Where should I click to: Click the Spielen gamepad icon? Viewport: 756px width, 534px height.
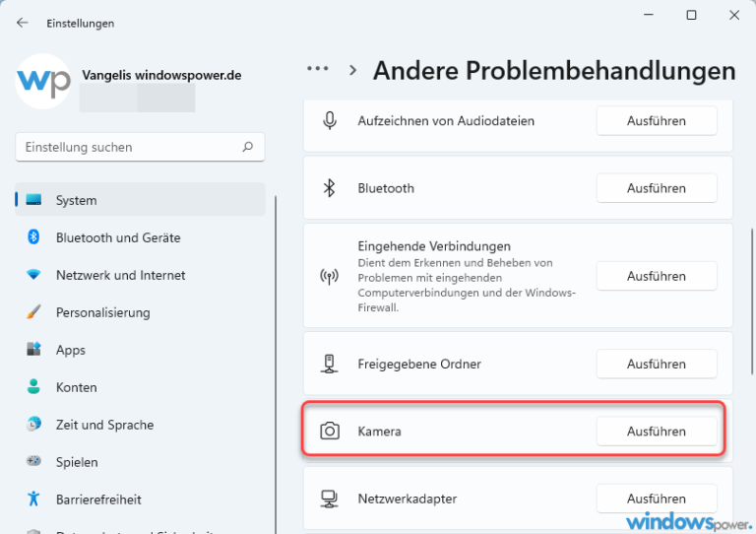click(x=34, y=462)
